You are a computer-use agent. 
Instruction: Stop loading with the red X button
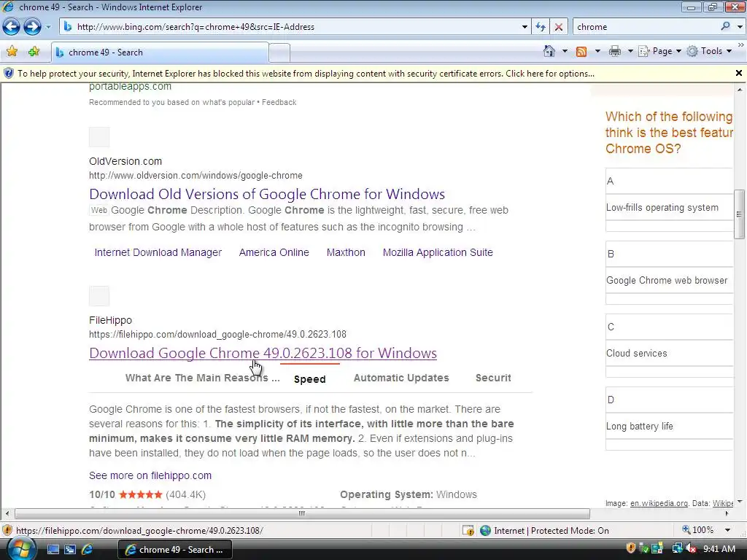click(559, 27)
